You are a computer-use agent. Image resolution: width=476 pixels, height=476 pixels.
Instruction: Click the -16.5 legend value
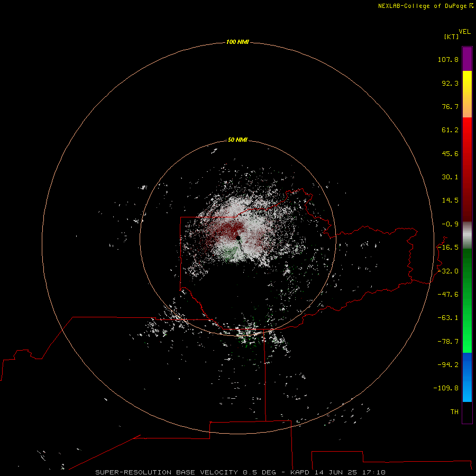coord(448,248)
